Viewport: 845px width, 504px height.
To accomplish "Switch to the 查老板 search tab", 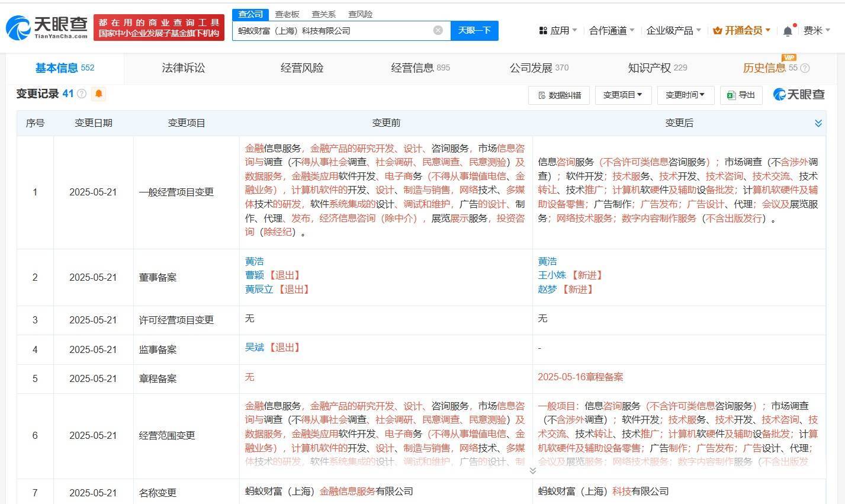I will pyautogui.click(x=287, y=14).
